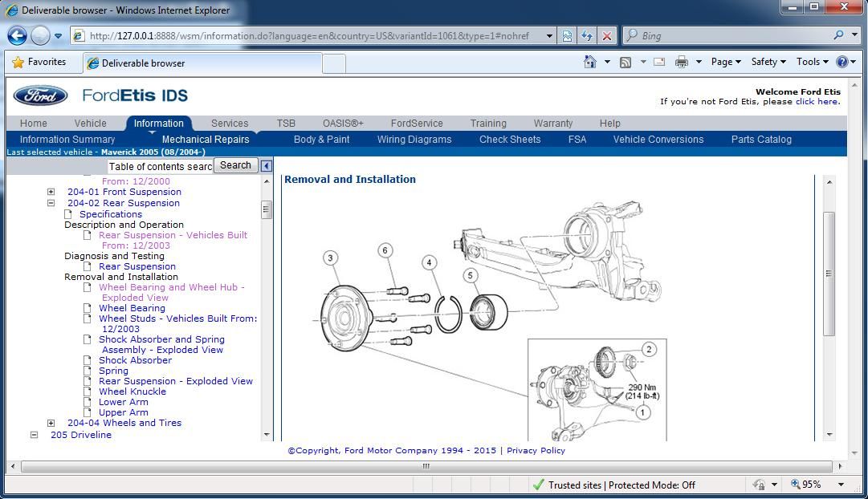Open Wheel Knuckle document link
Image resolution: width=868 pixels, height=499 pixels.
(132, 391)
